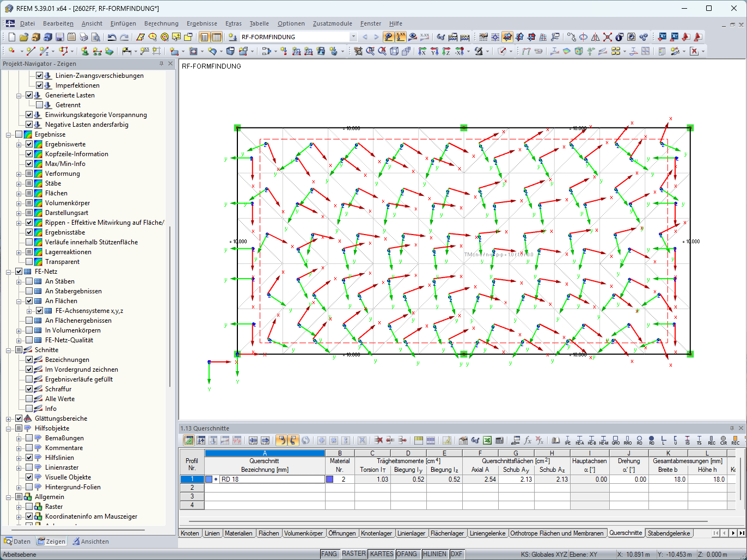Click the Export to Excel icon in table toolbar

(487, 440)
